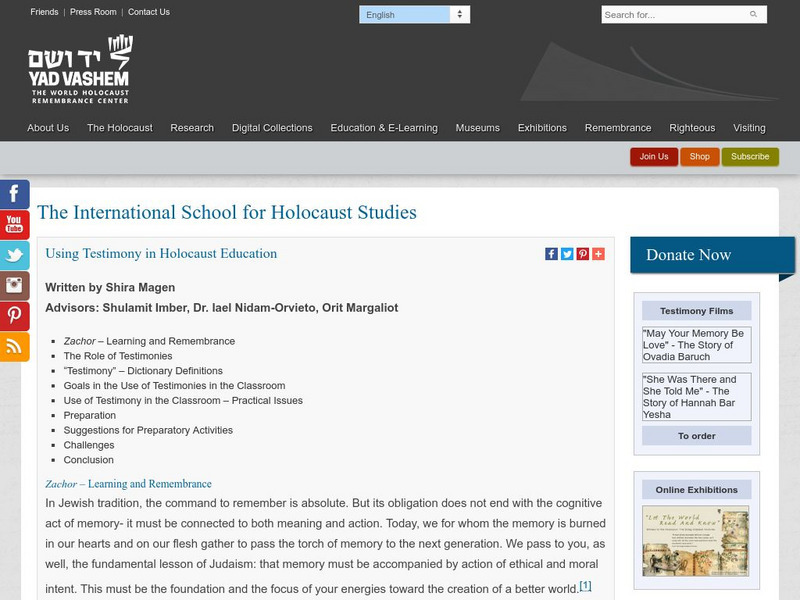Jump to Challenges section
This screenshot has height=600, width=800.
click(89, 445)
